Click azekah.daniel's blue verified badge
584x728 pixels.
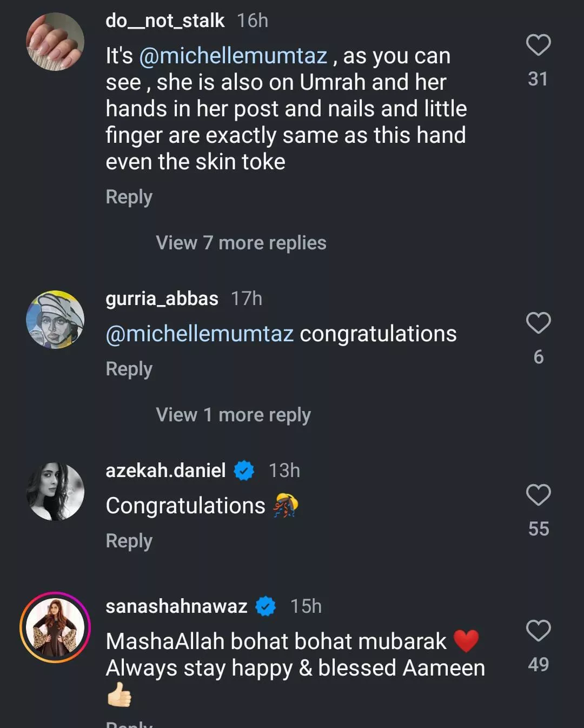point(244,471)
